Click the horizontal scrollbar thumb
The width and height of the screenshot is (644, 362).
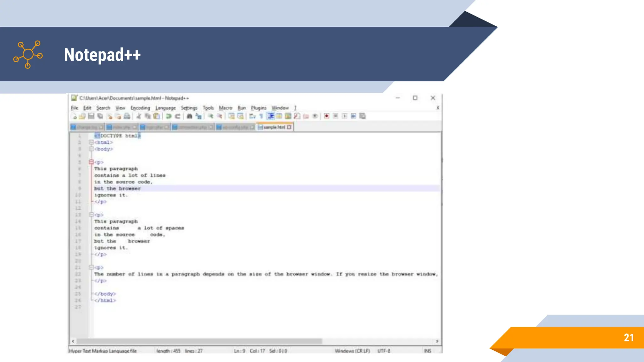[x=199, y=341]
